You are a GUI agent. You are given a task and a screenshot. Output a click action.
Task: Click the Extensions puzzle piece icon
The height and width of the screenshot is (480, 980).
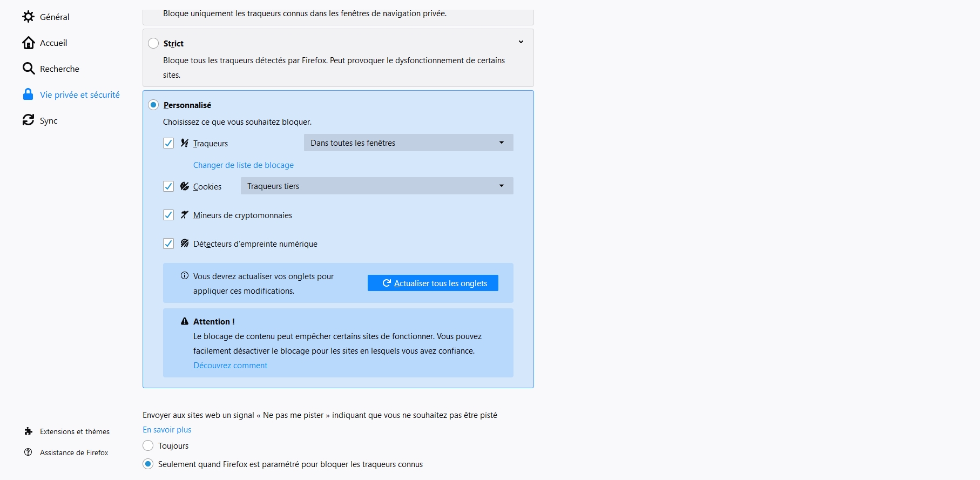point(28,431)
